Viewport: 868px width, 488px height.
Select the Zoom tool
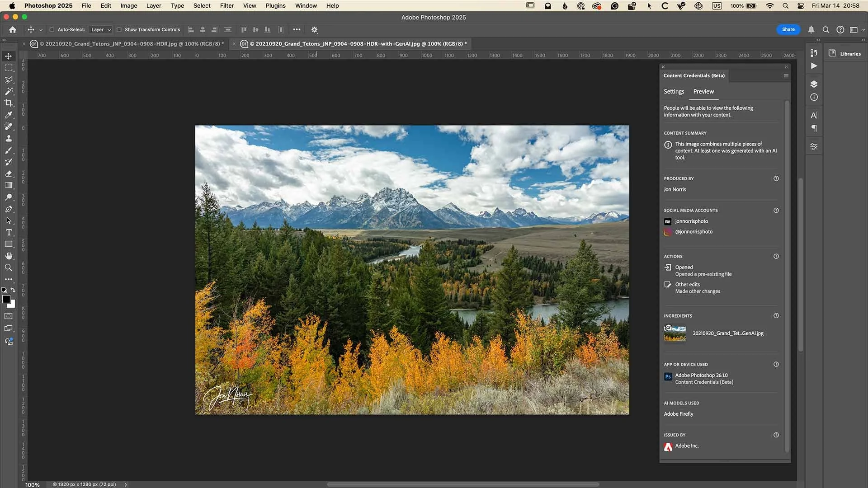[x=9, y=267]
